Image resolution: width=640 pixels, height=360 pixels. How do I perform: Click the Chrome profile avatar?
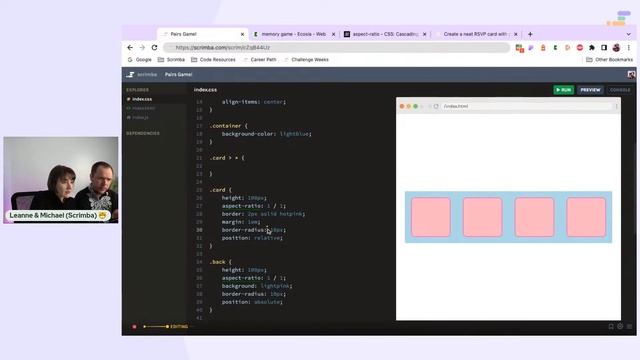click(616, 48)
